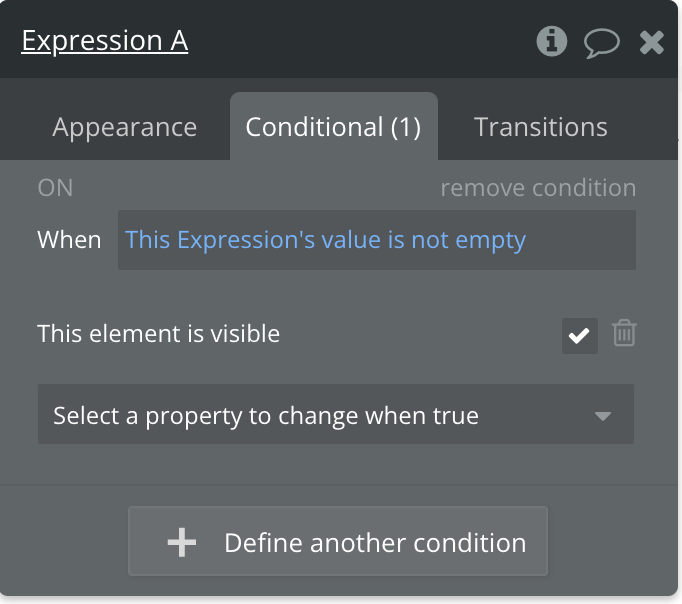Click the Expression A title to rename
Screen dimensions: 682x604
pos(105,41)
